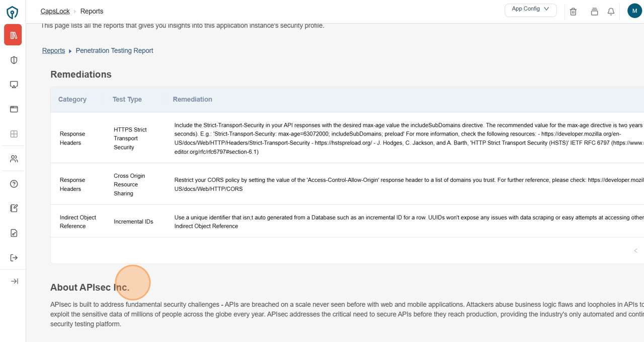
Task: Click the document check sidebar icon
Action: pos(14,233)
